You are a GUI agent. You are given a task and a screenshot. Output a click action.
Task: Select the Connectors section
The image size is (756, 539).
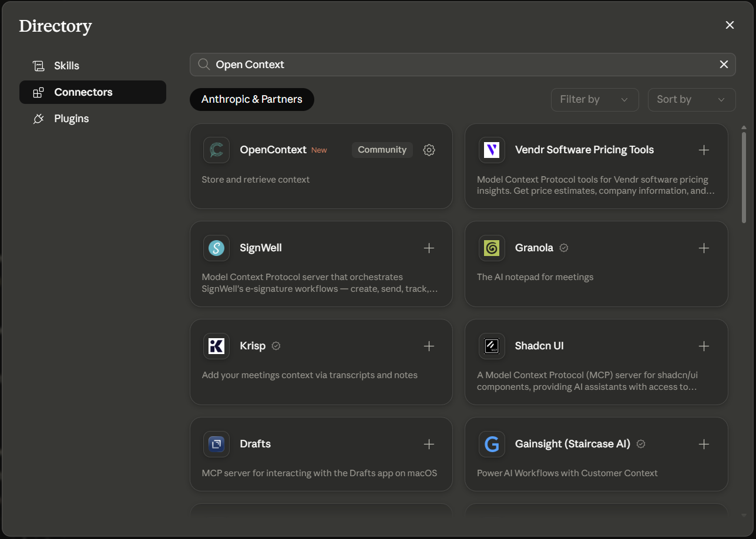pos(93,92)
